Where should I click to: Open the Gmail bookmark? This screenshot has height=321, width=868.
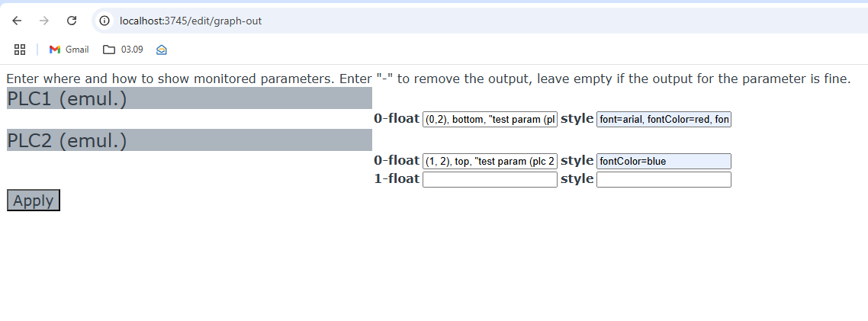click(69, 50)
